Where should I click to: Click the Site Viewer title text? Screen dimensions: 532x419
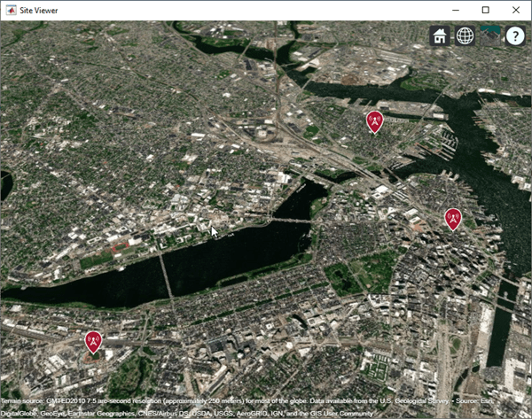pyautogui.click(x=39, y=11)
